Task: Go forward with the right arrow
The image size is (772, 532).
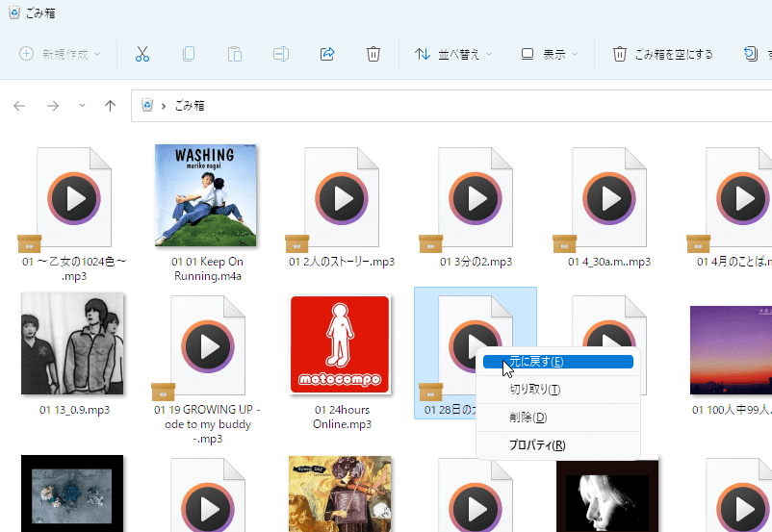Action: [53, 106]
